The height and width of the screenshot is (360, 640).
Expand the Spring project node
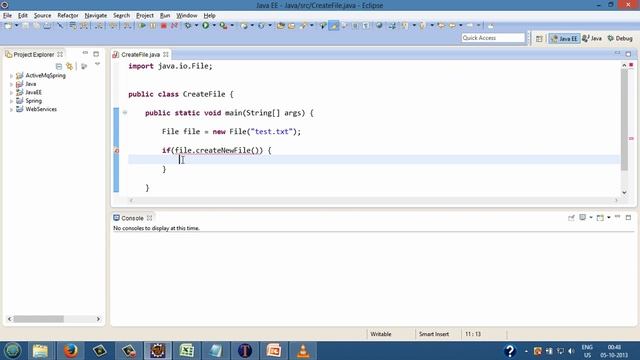click(11, 101)
